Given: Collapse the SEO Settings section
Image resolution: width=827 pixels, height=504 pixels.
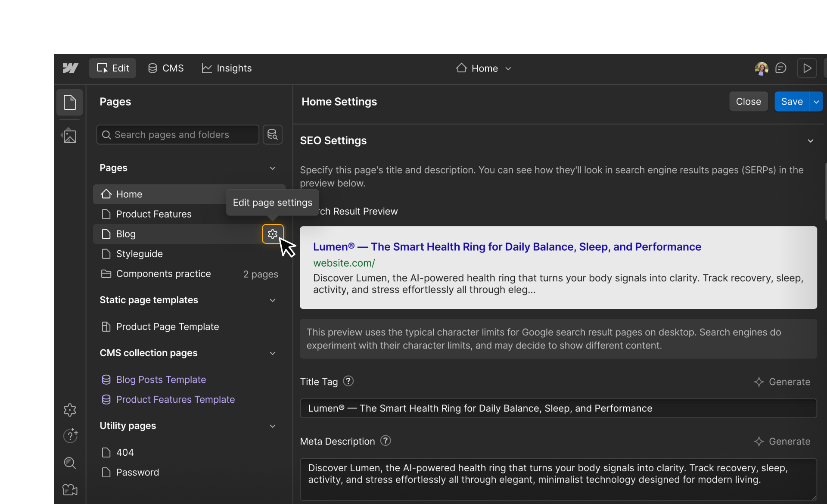Looking at the screenshot, I should pyautogui.click(x=811, y=141).
